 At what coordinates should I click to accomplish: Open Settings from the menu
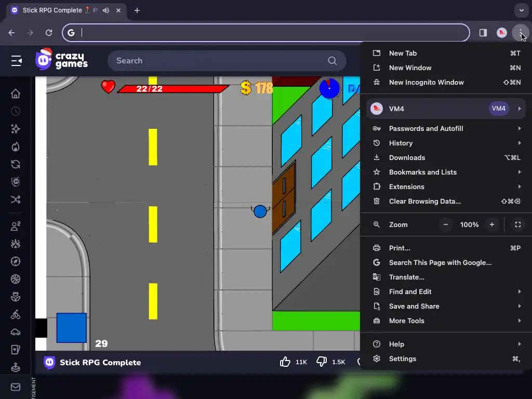tap(446, 358)
